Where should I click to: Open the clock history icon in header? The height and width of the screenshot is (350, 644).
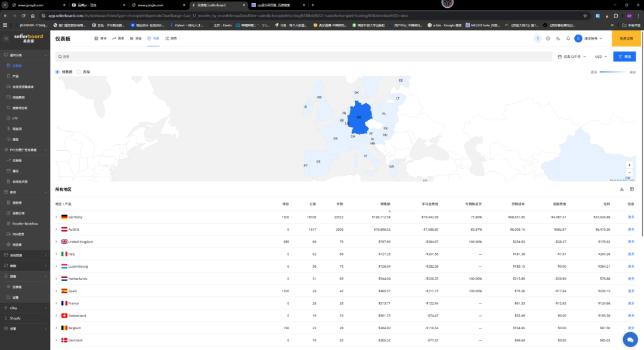click(548, 39)
